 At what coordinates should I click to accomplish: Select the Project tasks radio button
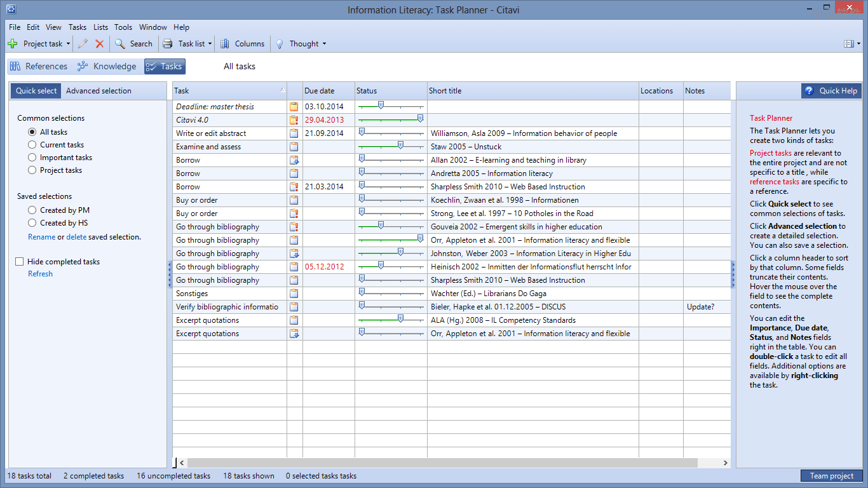(32, 170)
